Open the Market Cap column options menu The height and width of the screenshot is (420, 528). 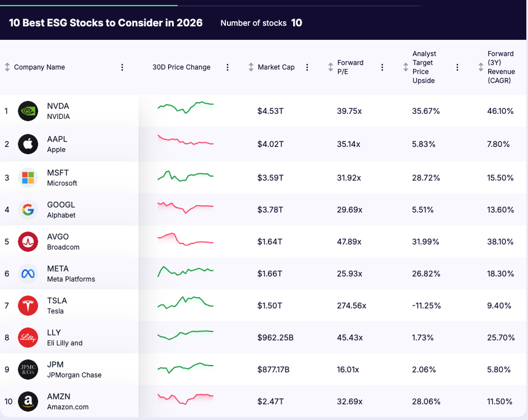click(307, 67)
